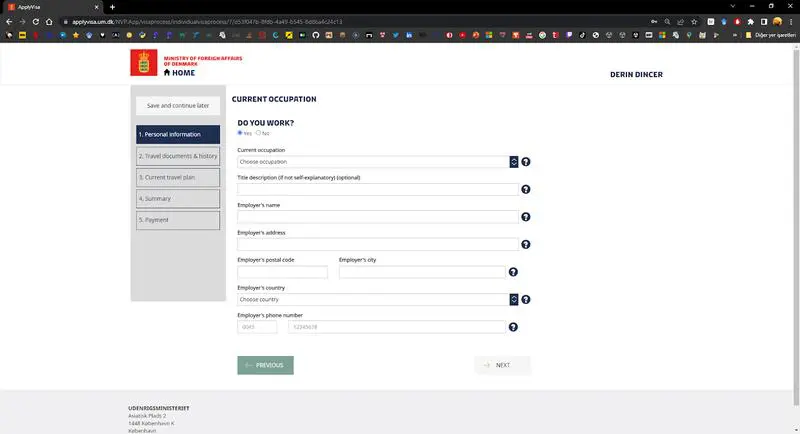Focus the Title description input field
Screen dimensions: 800x434
tap(378, 189)
